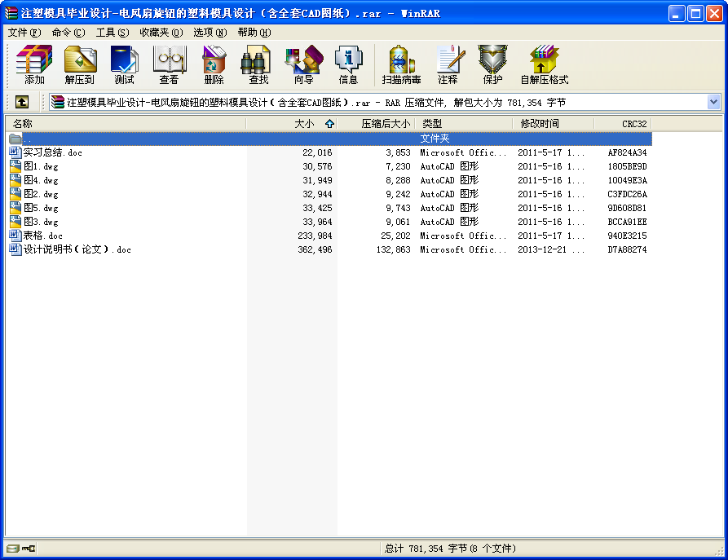Open the 收藏夹 (Favorites) menu
728x560 pixels.
161,33
